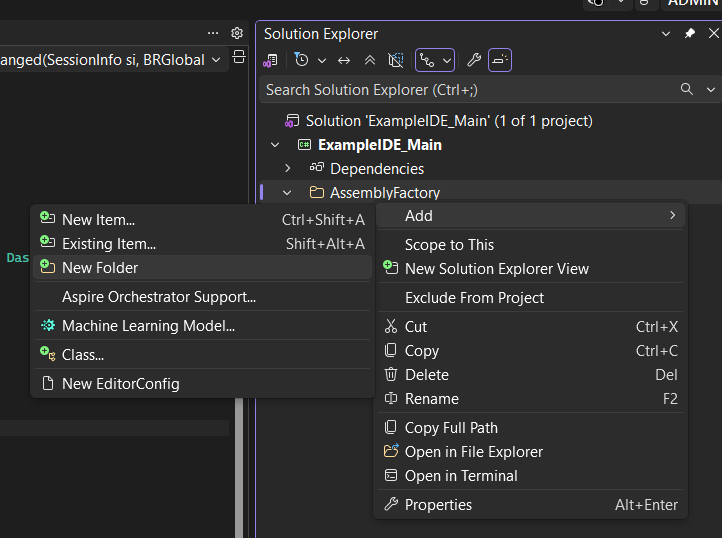This screenshot has width=722, height=538.
Task: Collapse the ExampleIDE_Main project node
Action: click(275, 145)
